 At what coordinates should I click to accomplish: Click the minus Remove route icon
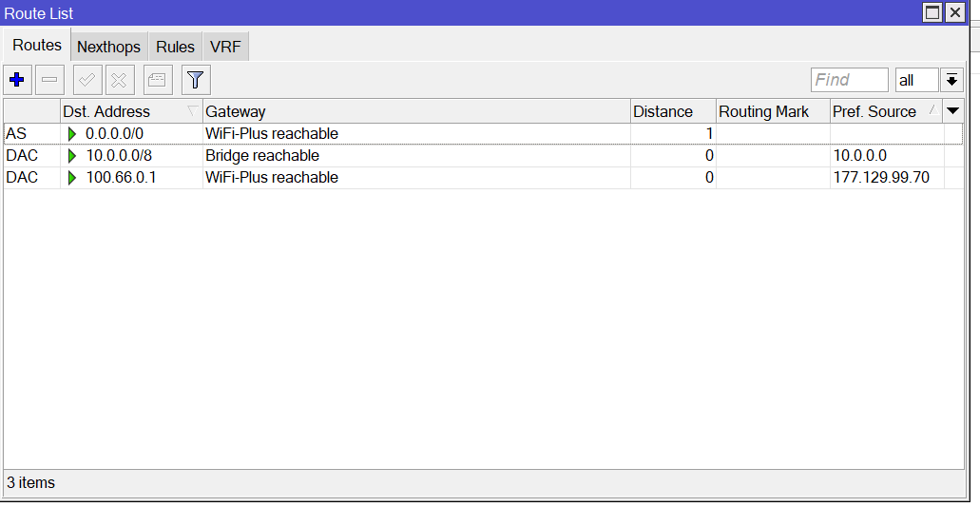click(49, 80)
